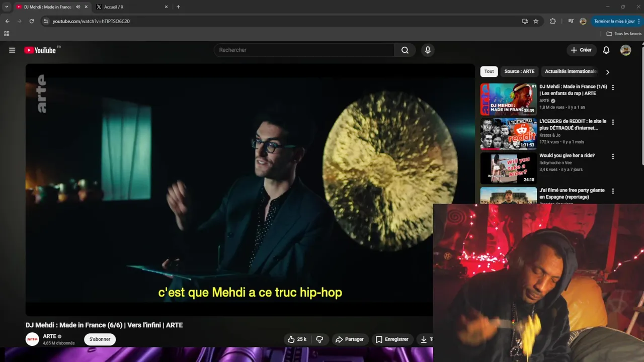Click the main video player
This screenshot has height=362, width=644.
click(250, 190)
